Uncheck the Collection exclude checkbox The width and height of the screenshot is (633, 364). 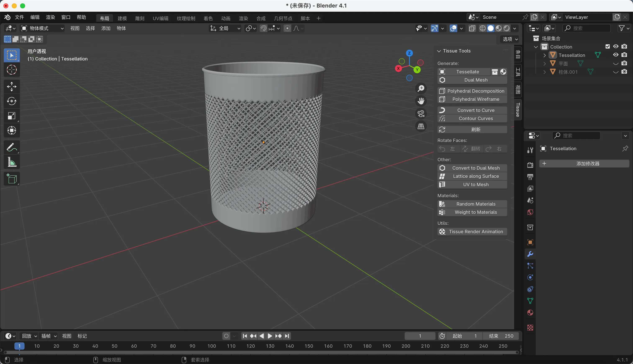[607, 46]
